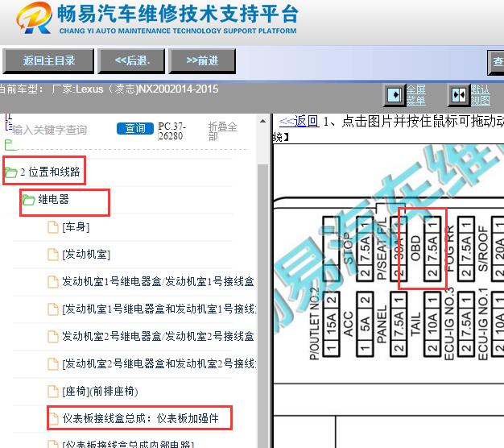Select [发动机室2号继电器盒和发动机室2号接线 item
The height and width of the screenshot is (448, 504).
point(159,363)
